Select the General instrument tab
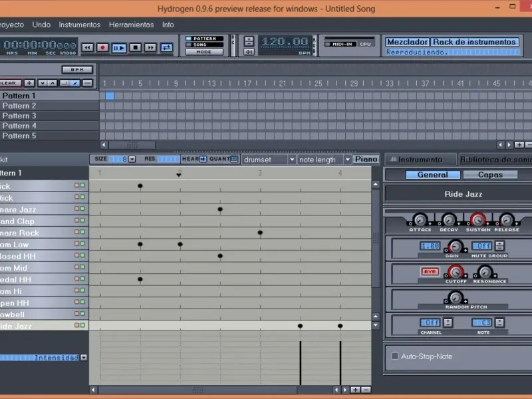Screen dimensions: 532x399 coord(433,175)
